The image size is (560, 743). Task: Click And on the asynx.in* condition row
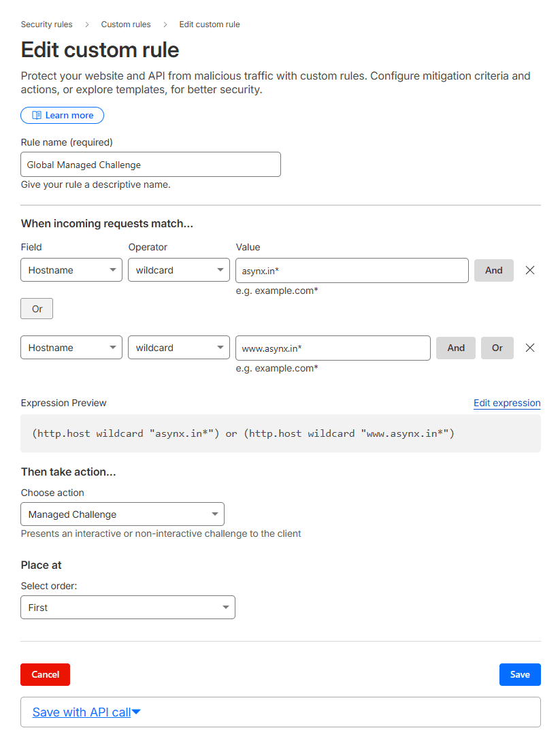(493, 270)
